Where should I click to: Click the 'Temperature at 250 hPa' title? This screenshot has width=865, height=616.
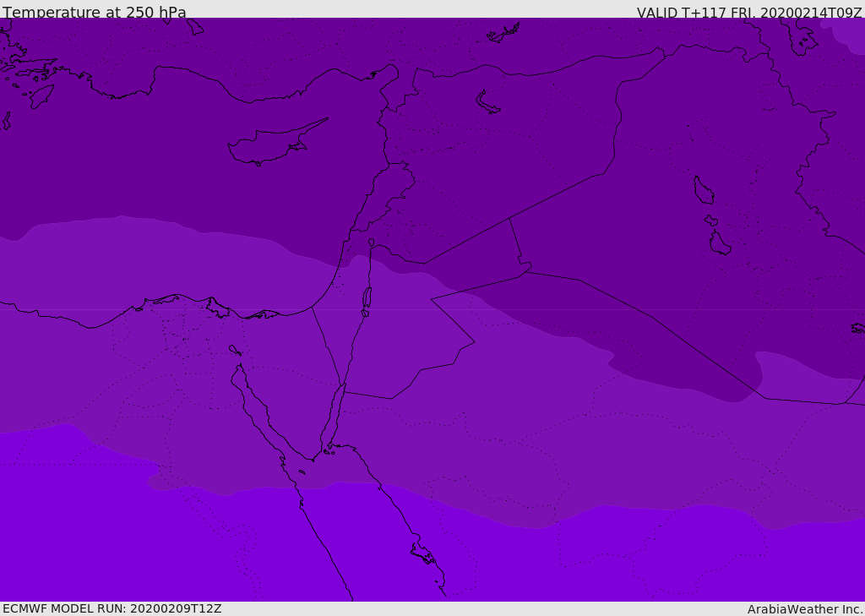coord(95,12)
